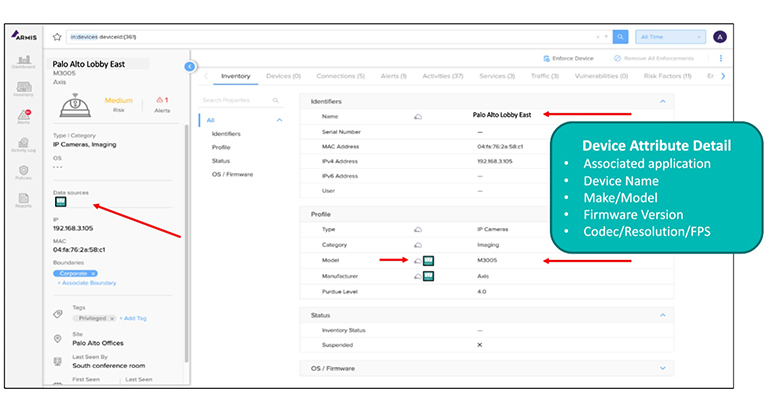
Task: Collapse the device side panel arrow
Action: (190, 66)
